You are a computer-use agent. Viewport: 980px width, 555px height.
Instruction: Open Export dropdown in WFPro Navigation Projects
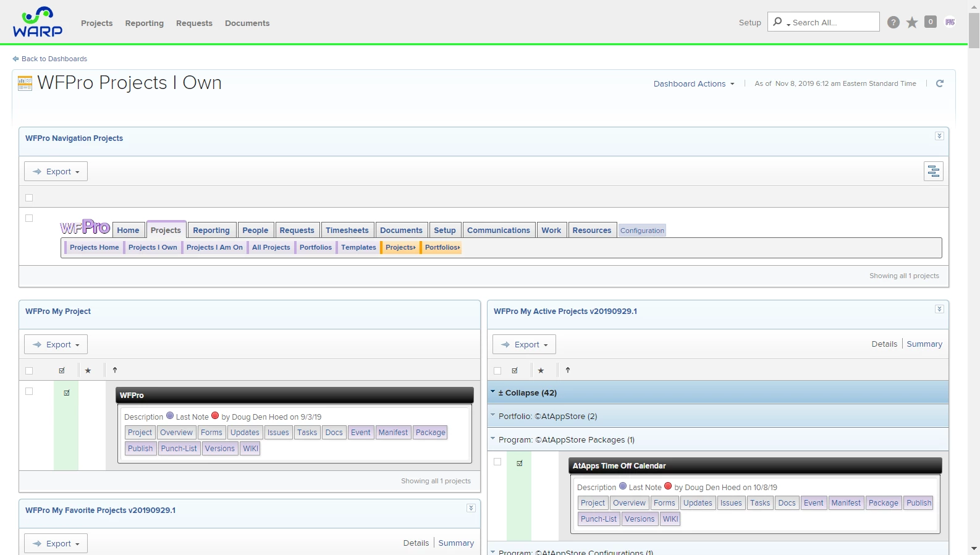click(56, 171)
